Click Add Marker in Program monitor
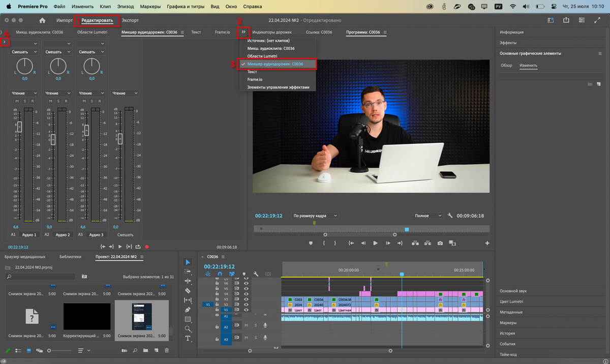The height and width of the screenshot is (364, 610). click(311, 243)
